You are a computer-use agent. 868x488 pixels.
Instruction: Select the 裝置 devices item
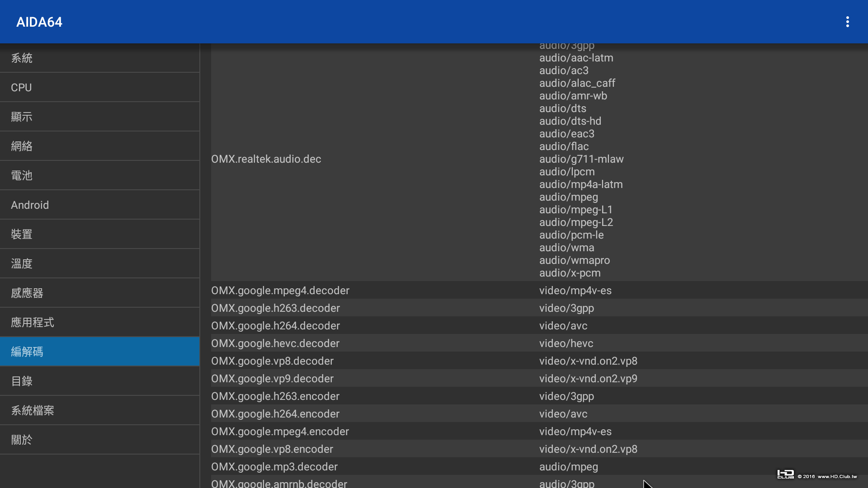click(x=99, y=234)
